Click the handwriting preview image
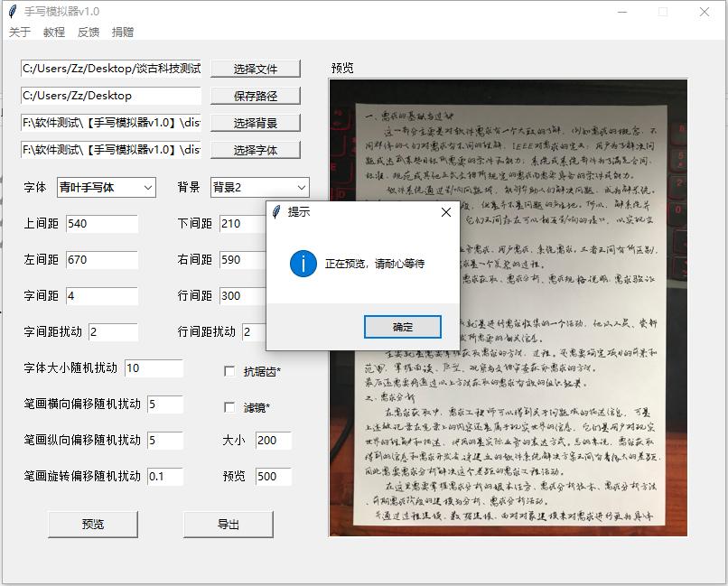 (509, 308)
